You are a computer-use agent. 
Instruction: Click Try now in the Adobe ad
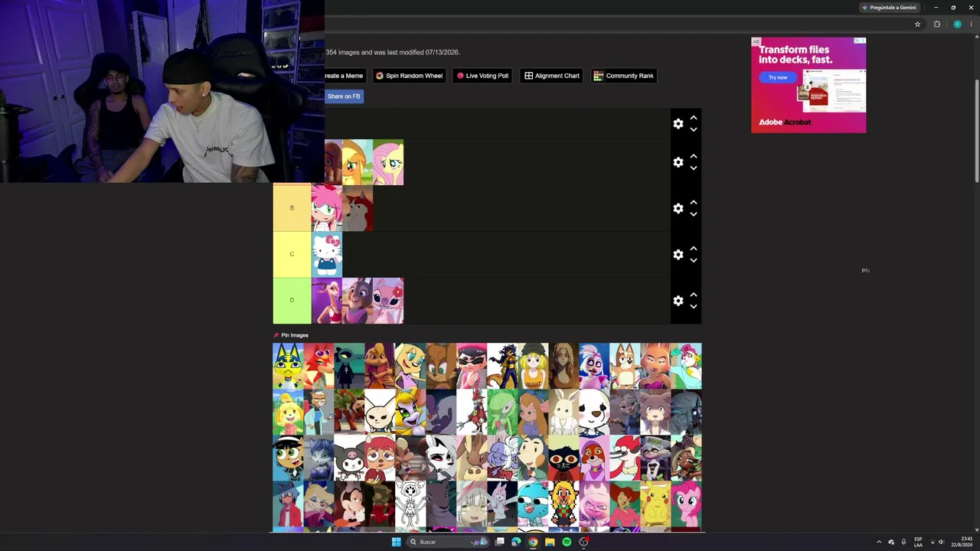(x=778, y=77)
